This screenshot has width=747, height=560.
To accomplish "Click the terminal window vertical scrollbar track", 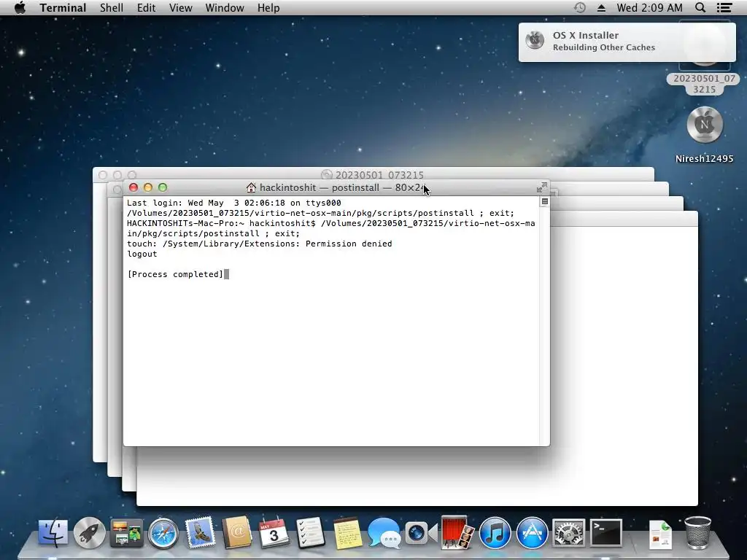I will pyautogui.click(x=544, y=326).
